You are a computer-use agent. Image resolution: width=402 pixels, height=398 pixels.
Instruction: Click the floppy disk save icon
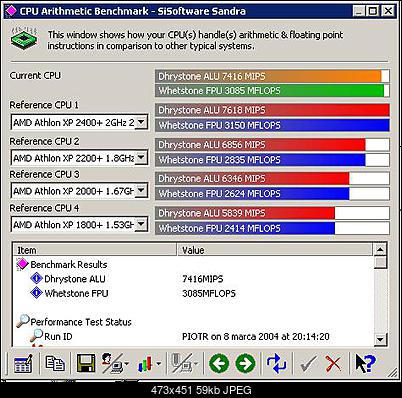86,363
